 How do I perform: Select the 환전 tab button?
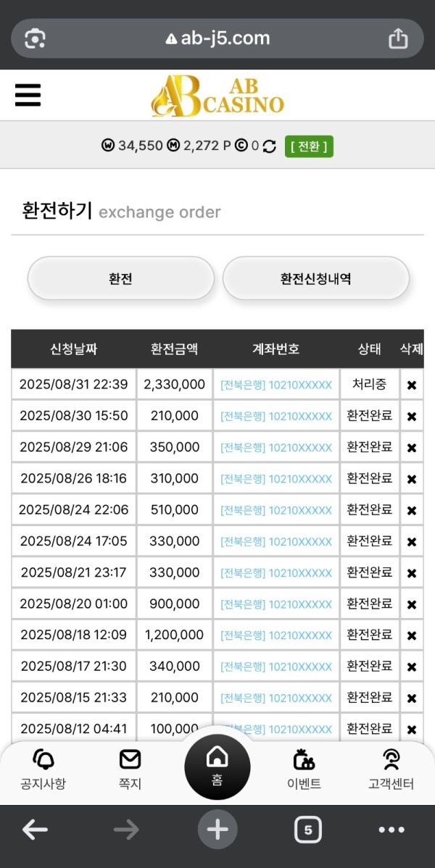[120, 279]
